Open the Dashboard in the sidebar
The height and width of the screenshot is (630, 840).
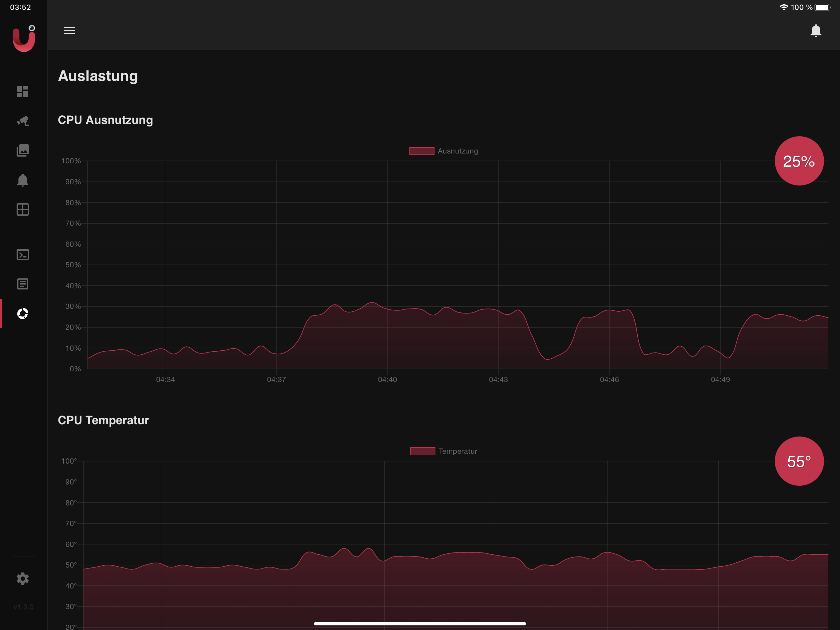coord(23,91)
